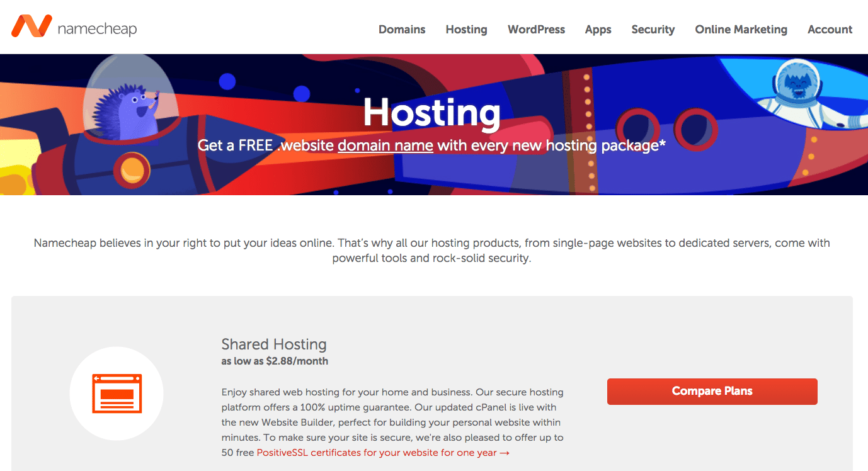Open the Hosting menu
The image size is (868, 471).
pyautogui.click(x=466, y=30)
